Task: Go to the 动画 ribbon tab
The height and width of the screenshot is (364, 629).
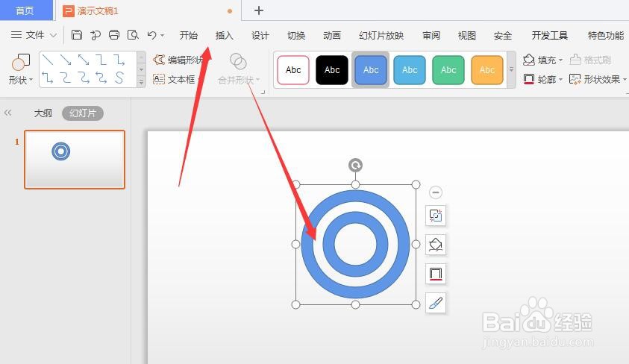Action: [332, 35]
